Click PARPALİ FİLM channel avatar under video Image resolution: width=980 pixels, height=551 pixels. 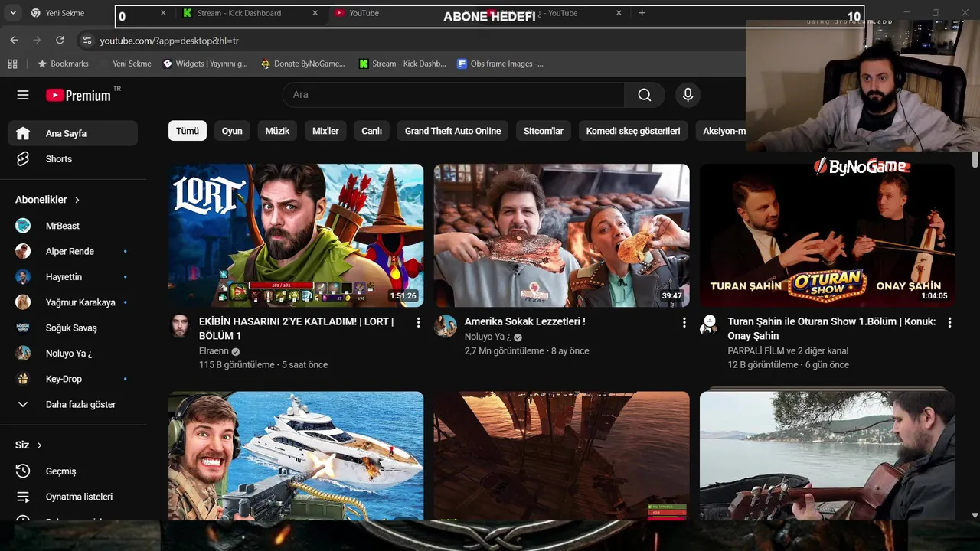coord(710,324)
